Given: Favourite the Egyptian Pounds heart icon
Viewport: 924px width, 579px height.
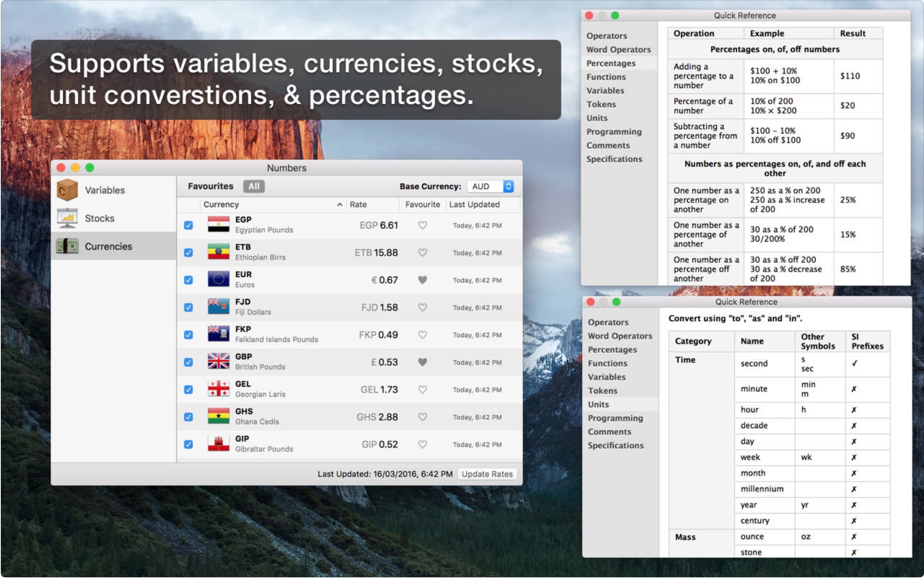Looking at the screenshot, I should (x=422, y=225).
